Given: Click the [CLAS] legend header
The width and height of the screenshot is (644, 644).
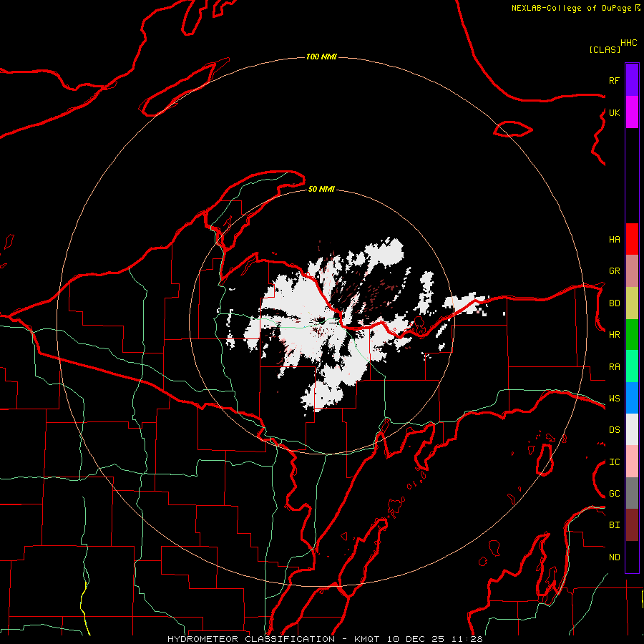Looking at the screenshot, I should click(x=605, y=49).
